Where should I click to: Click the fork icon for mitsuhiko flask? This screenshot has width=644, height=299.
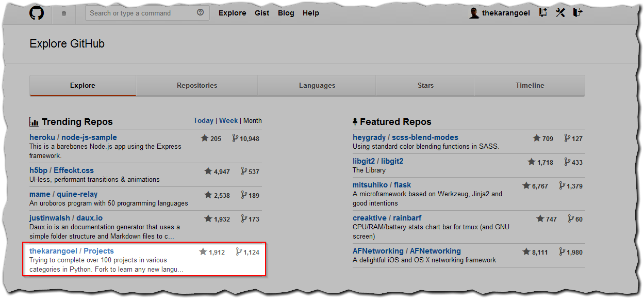click(x=563, y=186)
